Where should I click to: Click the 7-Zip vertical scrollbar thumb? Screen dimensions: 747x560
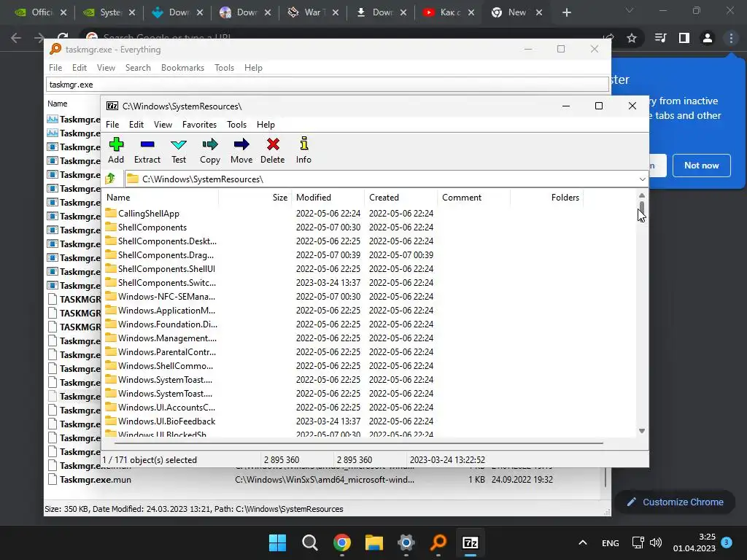[642, 208]
